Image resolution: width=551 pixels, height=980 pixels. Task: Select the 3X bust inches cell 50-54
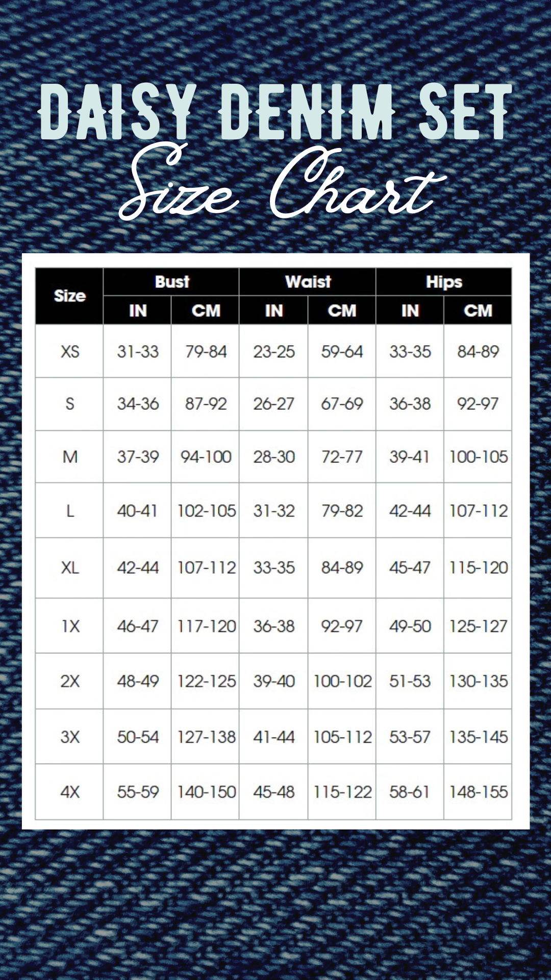pyautogui.click(x=138, y=737)
